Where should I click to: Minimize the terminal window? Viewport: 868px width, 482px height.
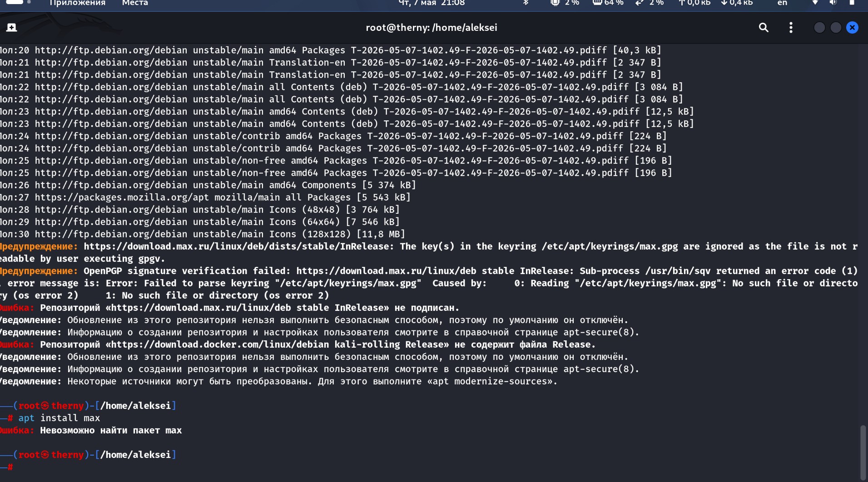coord(819,28)
